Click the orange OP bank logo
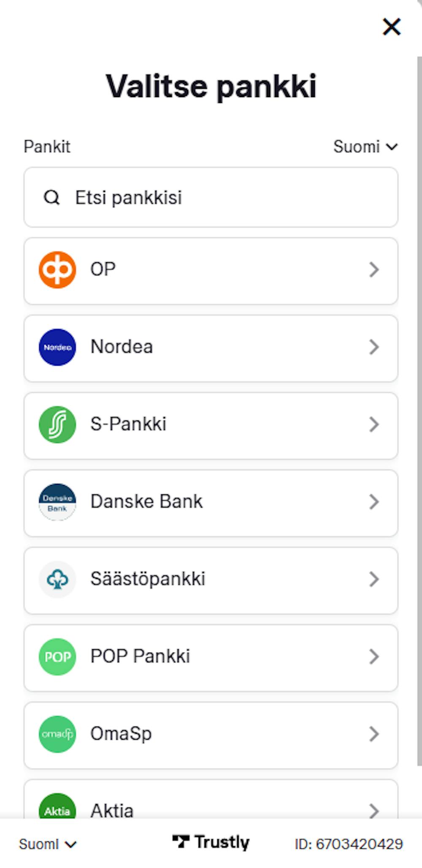This screenshot has height=868, width=422. point(57,270)
